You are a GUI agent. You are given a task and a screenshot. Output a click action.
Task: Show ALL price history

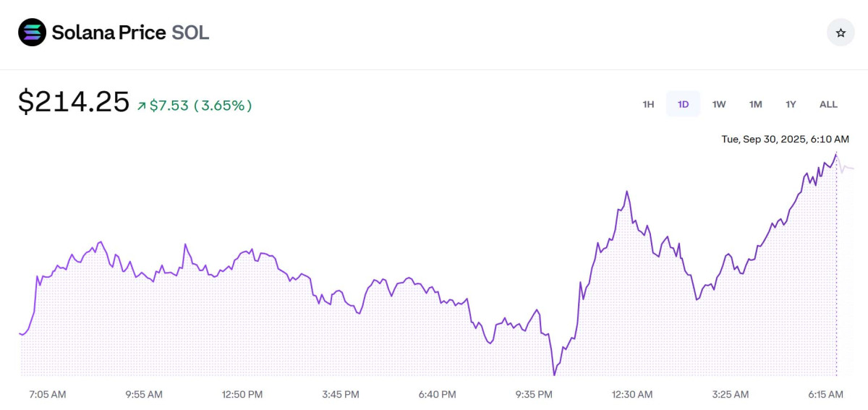828,104
